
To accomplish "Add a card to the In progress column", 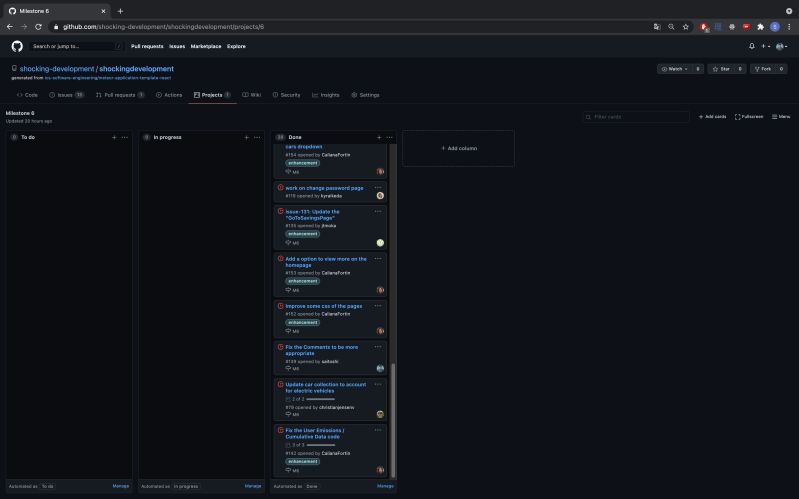I will coord(247,137).
